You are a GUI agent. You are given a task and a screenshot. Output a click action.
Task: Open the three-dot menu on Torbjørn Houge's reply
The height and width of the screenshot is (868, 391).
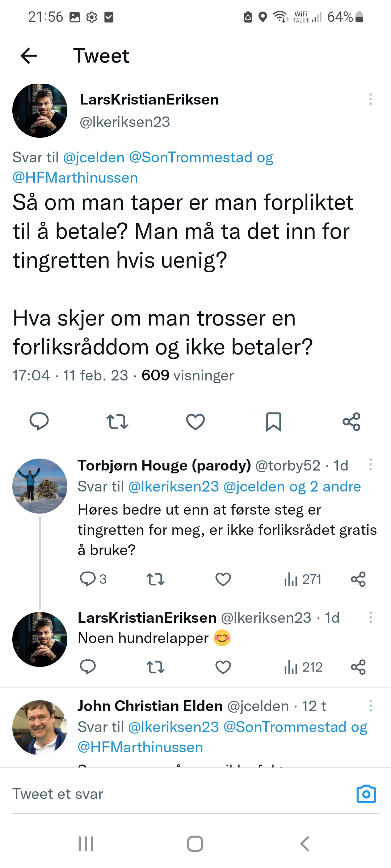[370, 465]
